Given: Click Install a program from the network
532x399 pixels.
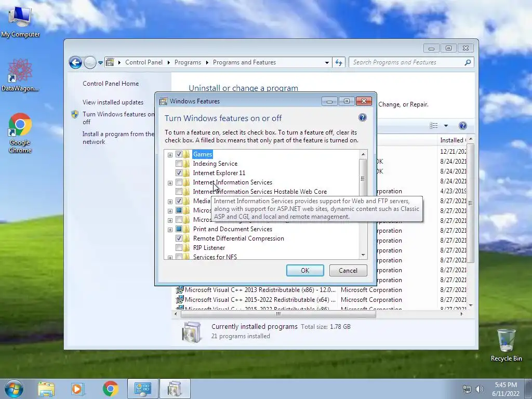Looking at the screenshot, I should click(x=118, y=138).
